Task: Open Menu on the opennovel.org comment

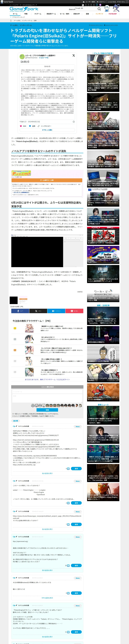Action: pos(78,537)
